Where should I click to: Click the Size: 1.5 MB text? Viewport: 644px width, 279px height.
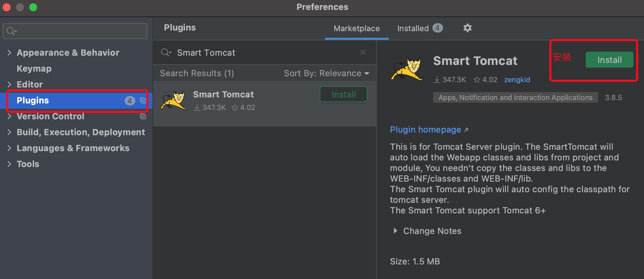[x=415, y=261]
